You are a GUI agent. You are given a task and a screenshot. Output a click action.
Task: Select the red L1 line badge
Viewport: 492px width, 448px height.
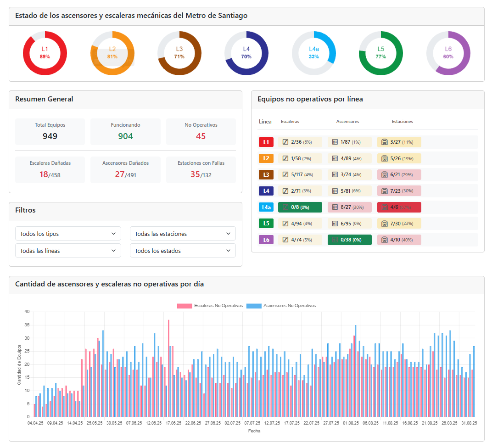(266, 142)
